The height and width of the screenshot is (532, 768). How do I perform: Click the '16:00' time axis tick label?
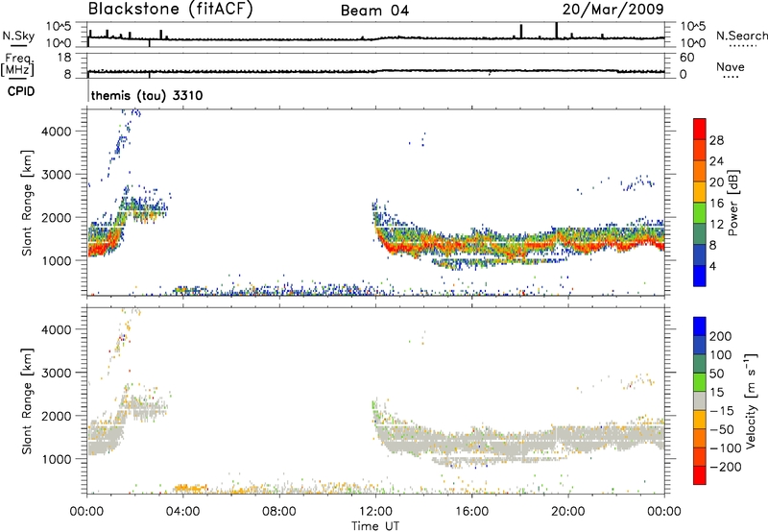point(471,512)
